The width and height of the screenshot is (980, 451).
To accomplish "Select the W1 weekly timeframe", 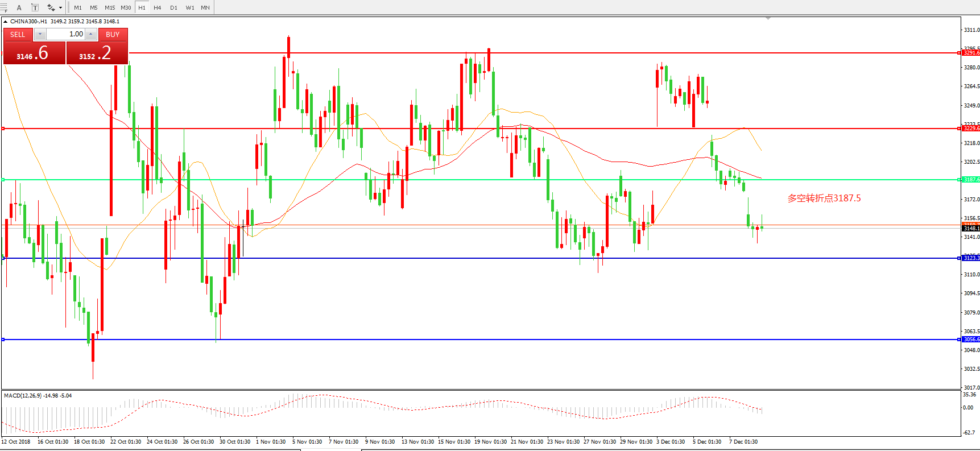I will 190,7.
